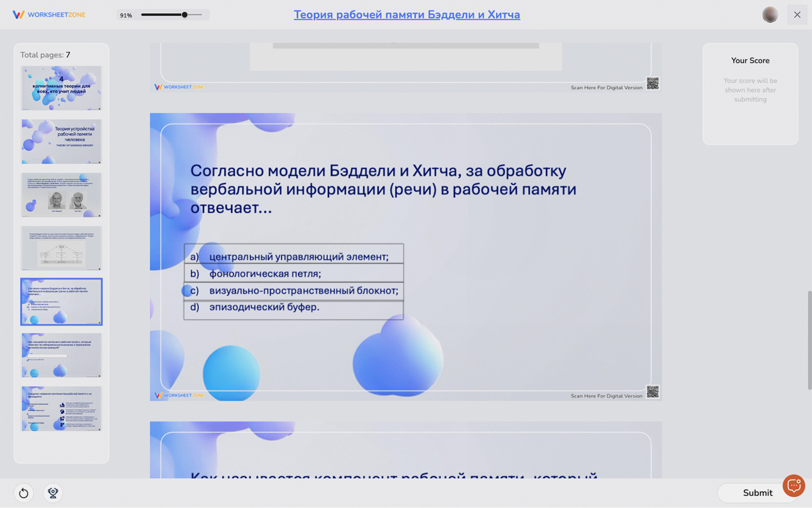812x508 pixels.
Task: Open the worksheet title link
Action: [x=407, y=15]
